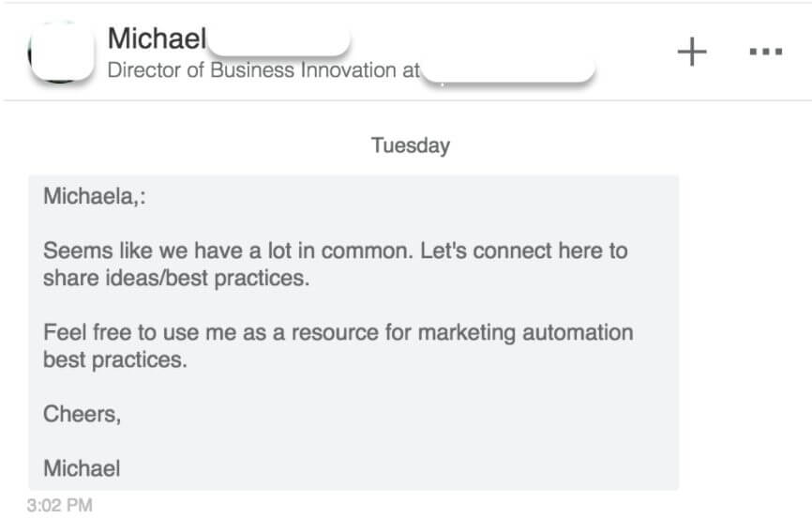Open the three-dot more options menu

pyautogui.click(x=766, y=53)
